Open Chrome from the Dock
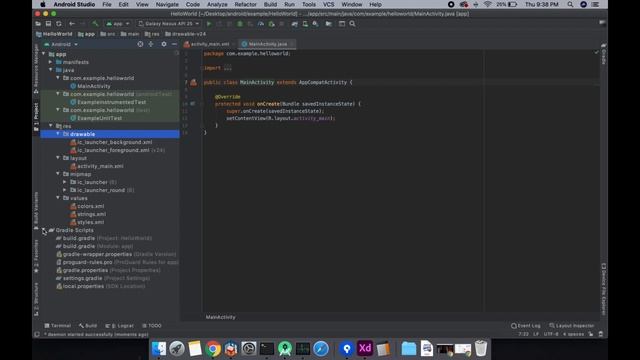The height and width of the screenshot is (360, 640). point(213,349)
